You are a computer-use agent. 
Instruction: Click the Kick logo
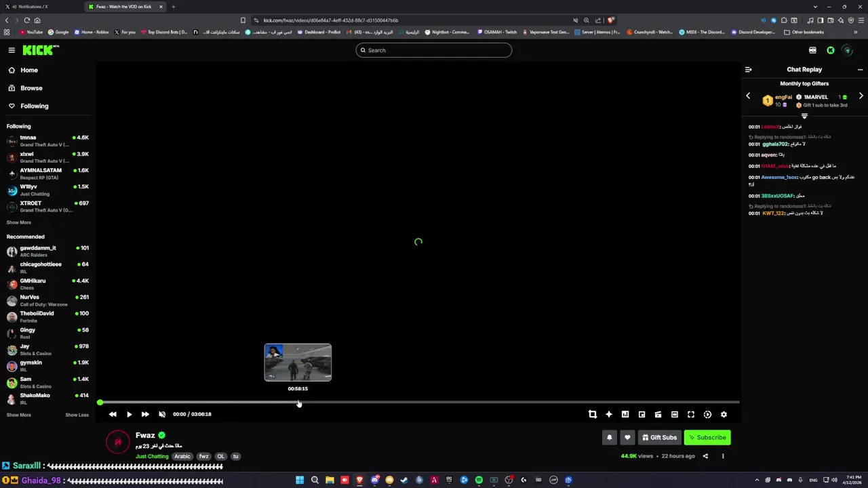(x=40, y=50)
